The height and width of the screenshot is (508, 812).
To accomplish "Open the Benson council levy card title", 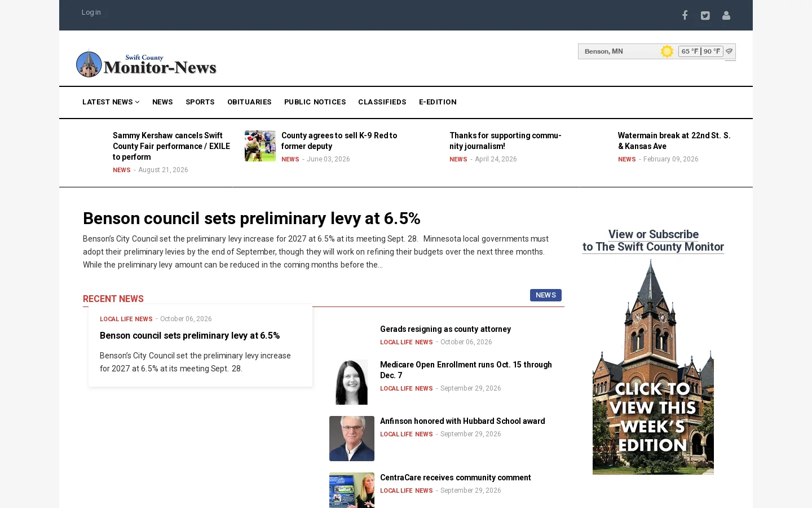I will [189, 335].
